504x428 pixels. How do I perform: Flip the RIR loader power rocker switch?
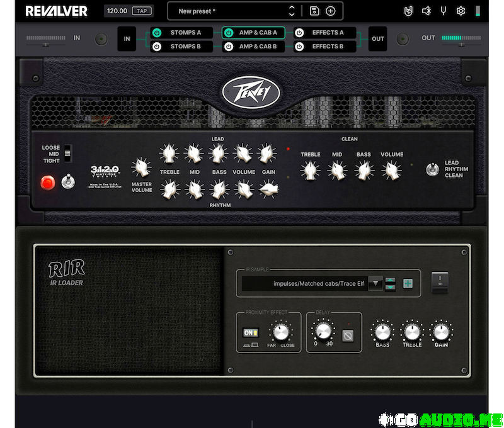(440, 283)
